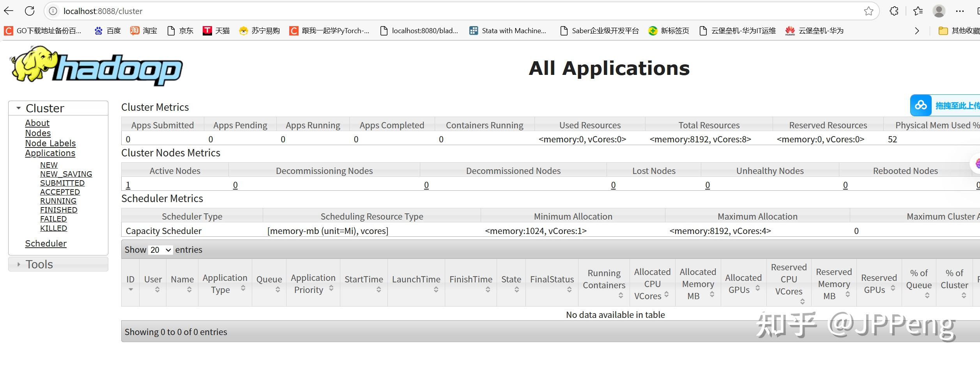
Task: Click the blue upload icon labeled 拖拽至此上传
Action: (x=920, y=105)
